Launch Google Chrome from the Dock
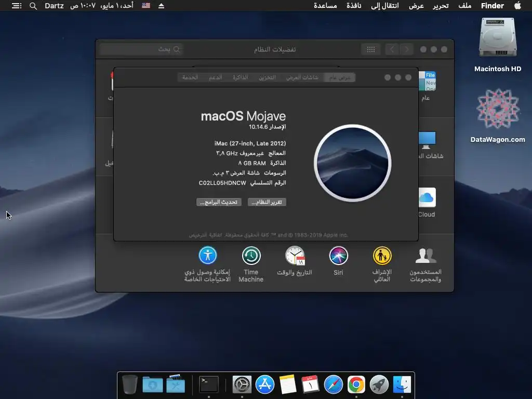 [356, 384]
